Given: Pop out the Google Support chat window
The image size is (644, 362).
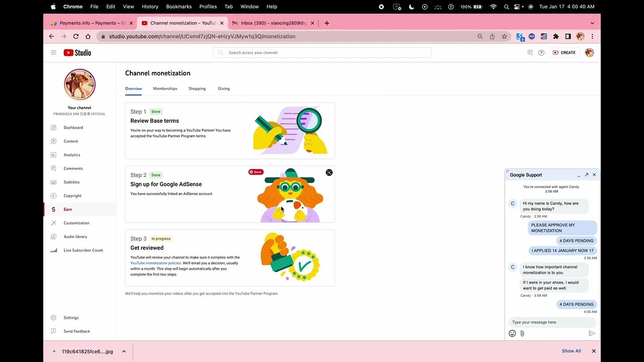Looking at the screenshot, I should [586, 175].
